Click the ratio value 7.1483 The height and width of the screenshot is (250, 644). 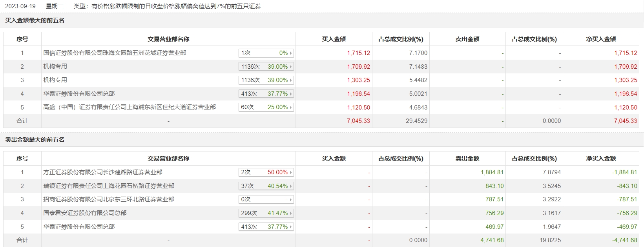coord(418,67)
